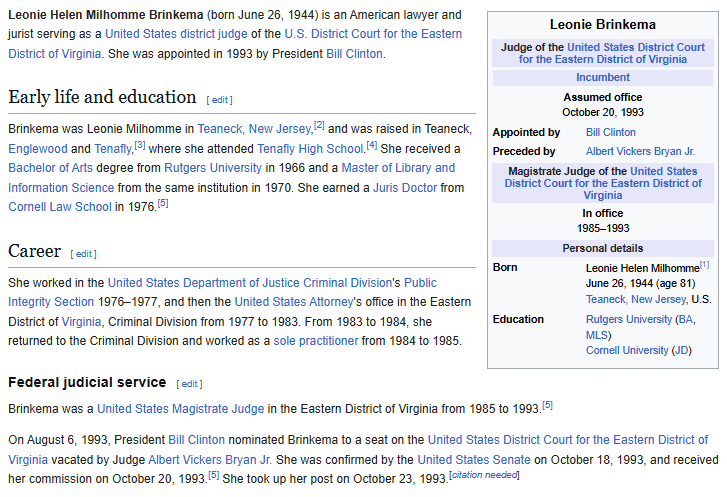Edit the Early life and education section
The height and width of the screenshot is (497, 727).
click(219, 100)
